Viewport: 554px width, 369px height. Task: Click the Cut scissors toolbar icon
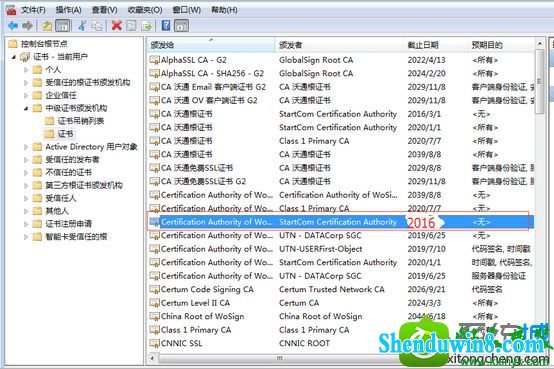pos(82,25)
